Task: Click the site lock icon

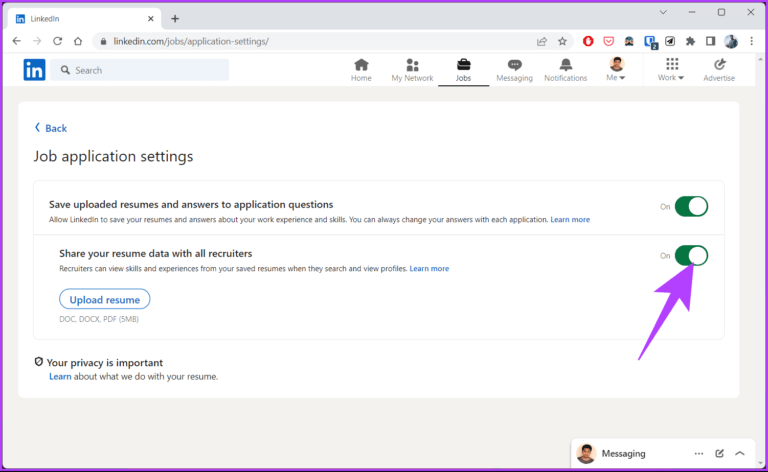Action: coord(103,42)
